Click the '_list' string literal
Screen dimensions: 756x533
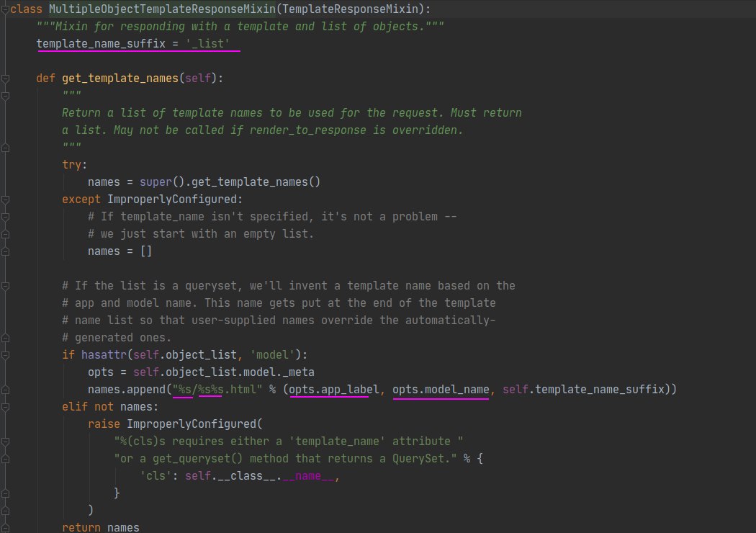coord(207,44)
